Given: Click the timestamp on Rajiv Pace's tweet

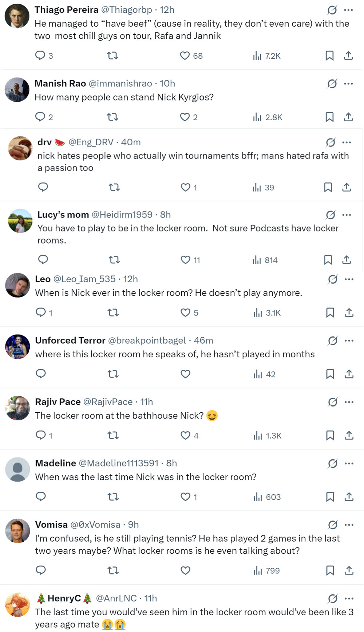Looking at the screenshot, I should tap(147, 402).
